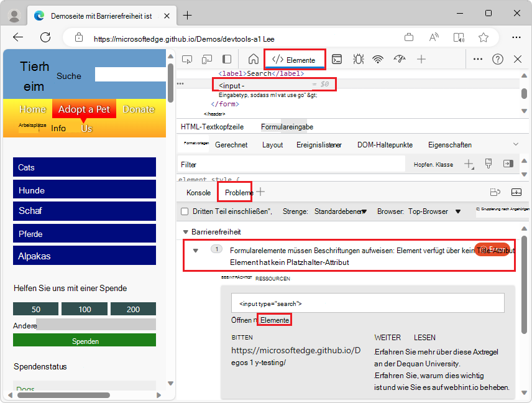Open the Console drawer icon
The width and height of the screenshot is (532, 403).
coord(337,59)
